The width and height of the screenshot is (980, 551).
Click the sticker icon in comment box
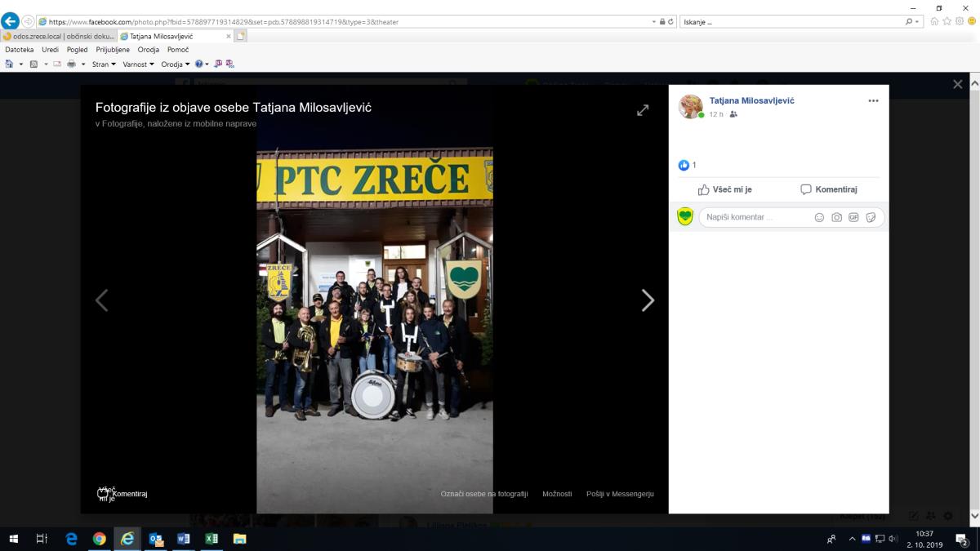point(871,217)
